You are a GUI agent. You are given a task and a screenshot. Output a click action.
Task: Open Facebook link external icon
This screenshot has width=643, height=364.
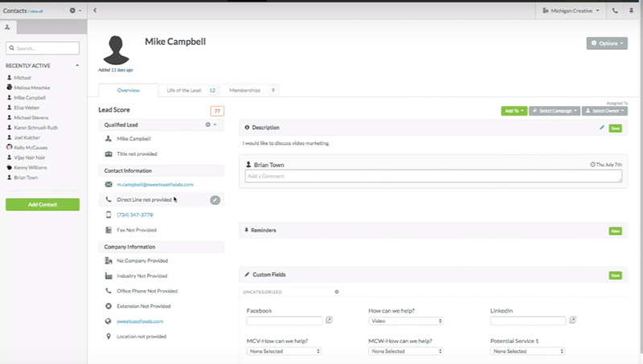[x=329, y=320]
